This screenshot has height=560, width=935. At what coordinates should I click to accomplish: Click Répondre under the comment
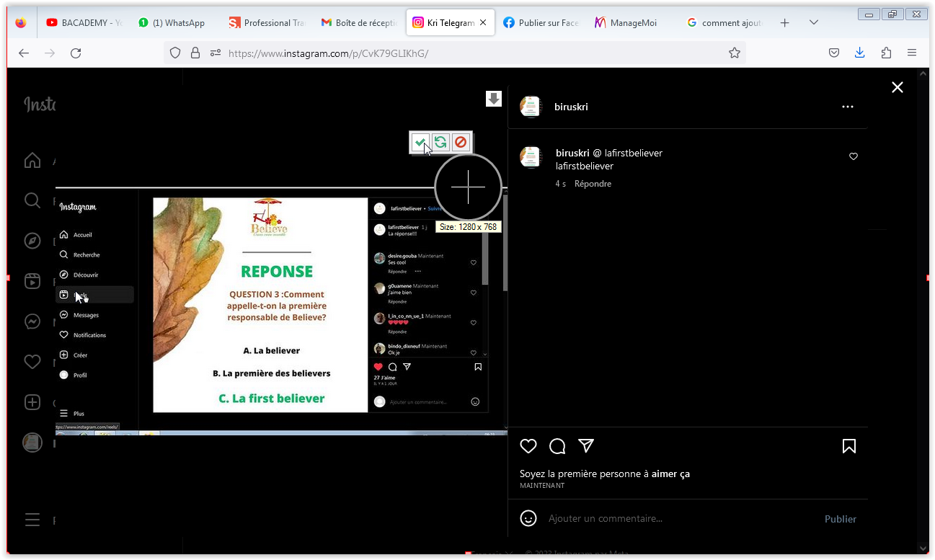[x=593, y=184]
